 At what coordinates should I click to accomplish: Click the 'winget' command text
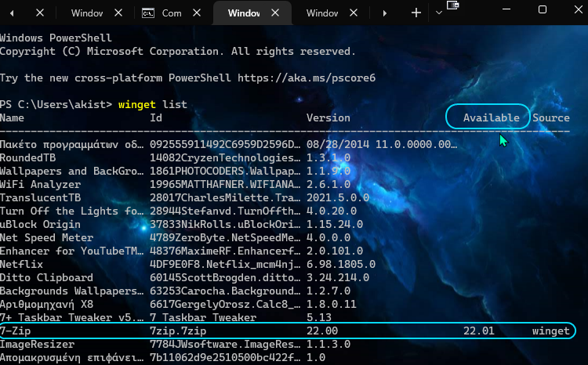point(137,104)
